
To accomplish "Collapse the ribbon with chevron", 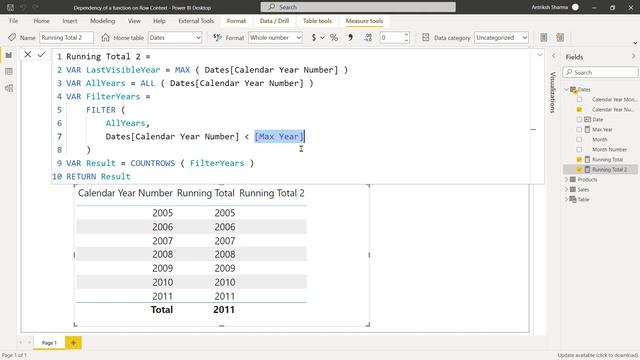I will click(x=635, y=43).
